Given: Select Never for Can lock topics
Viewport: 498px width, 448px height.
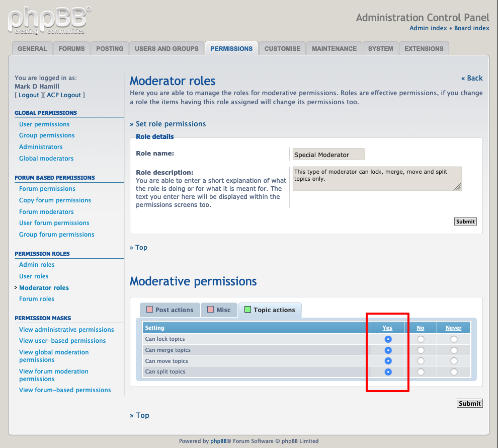Looking at the screenshot, I should (454, 339).
